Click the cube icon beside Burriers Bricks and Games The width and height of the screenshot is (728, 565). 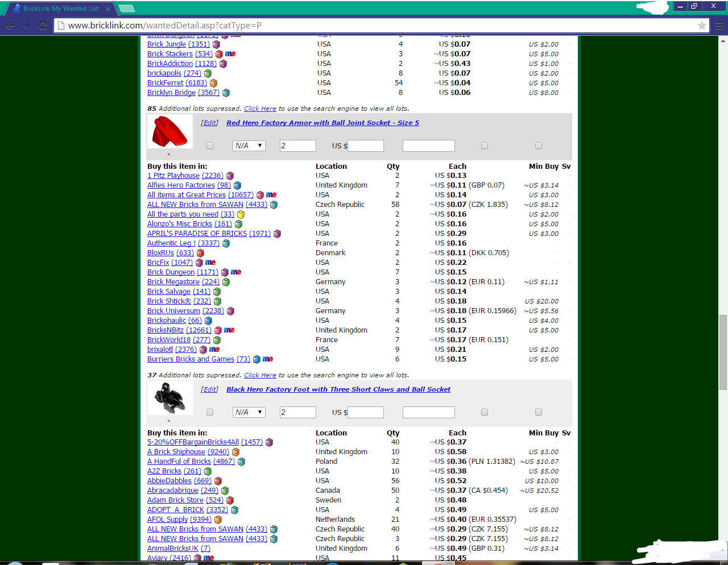pos(257,360)
